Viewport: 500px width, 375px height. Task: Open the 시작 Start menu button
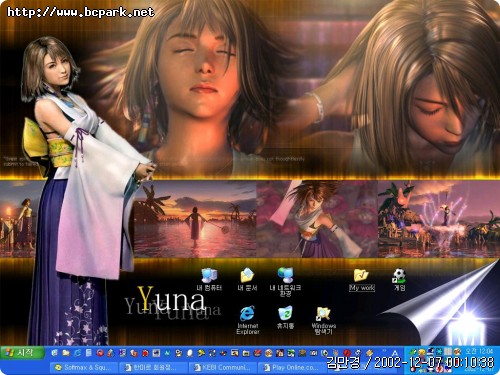click(22, 352)
